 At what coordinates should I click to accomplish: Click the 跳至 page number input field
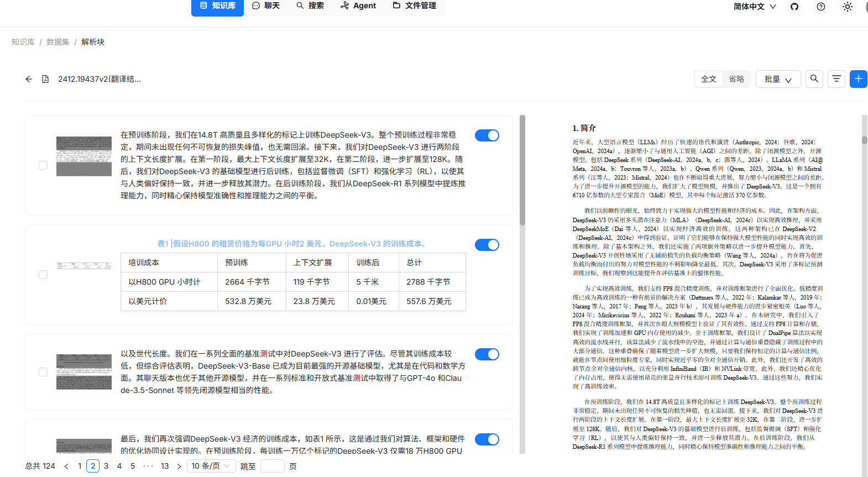point(273,466)
